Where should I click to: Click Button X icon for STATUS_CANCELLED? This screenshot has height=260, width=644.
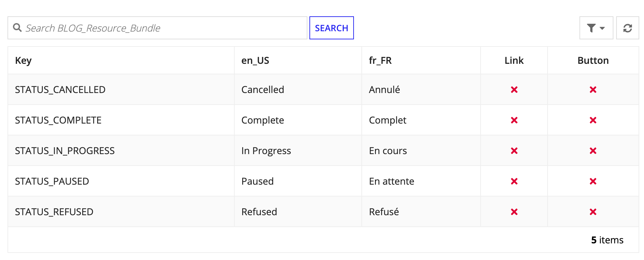[593, 90]
